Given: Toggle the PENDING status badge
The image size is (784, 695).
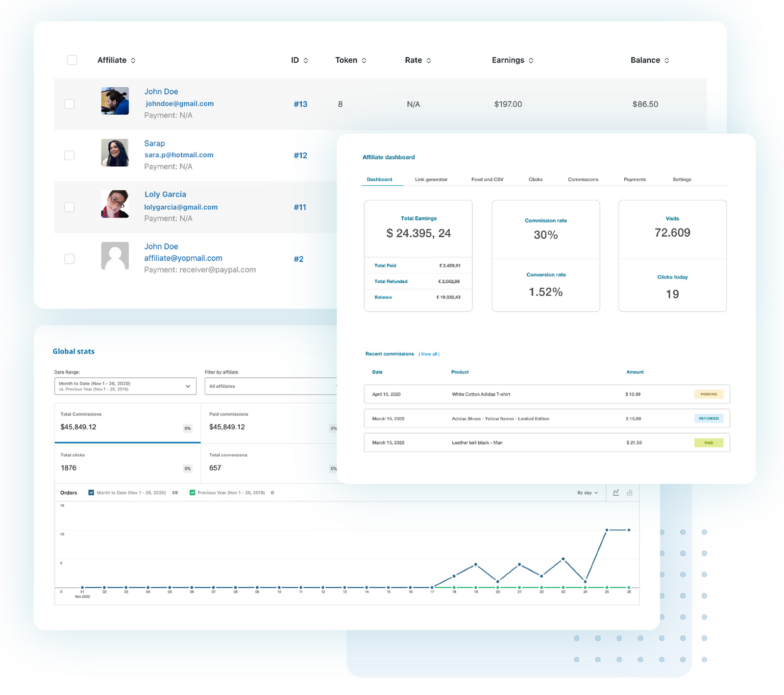Looking at the screenshot, I should [709, 394].
